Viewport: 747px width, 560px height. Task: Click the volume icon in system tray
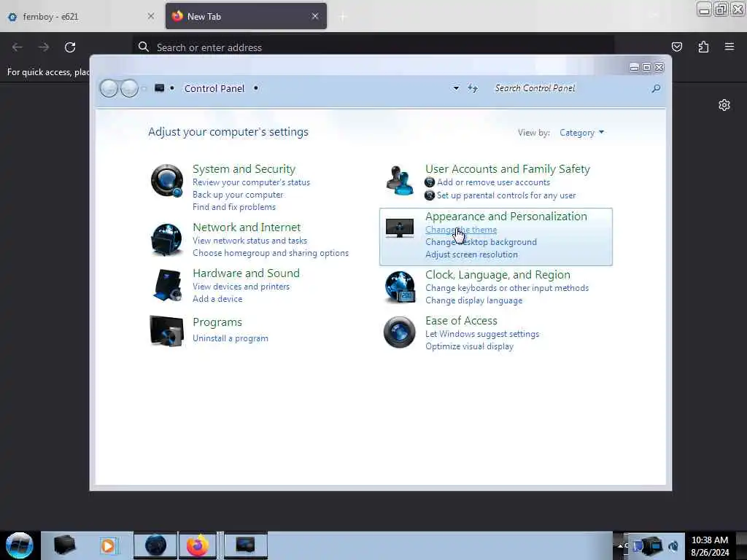[673, 545]
